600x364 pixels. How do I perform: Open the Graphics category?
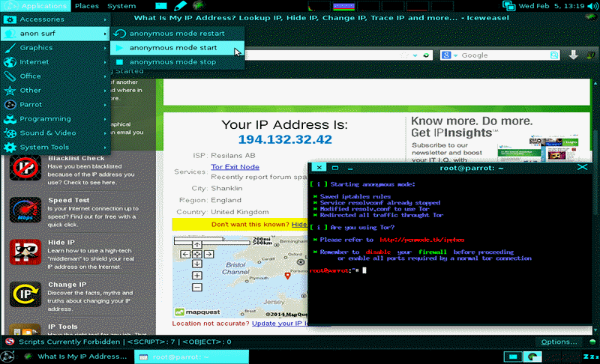(55, 48)
